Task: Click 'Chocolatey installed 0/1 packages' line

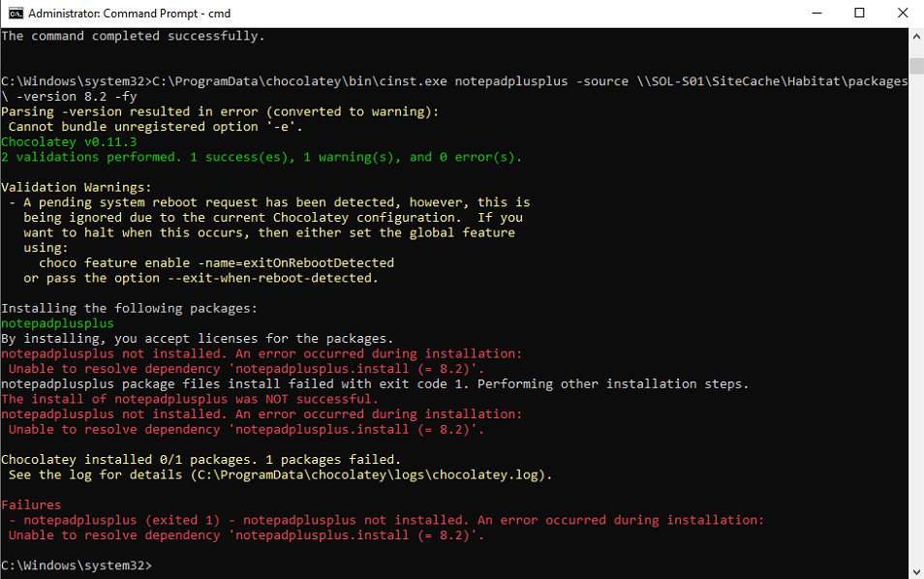Action: point(200,460)
